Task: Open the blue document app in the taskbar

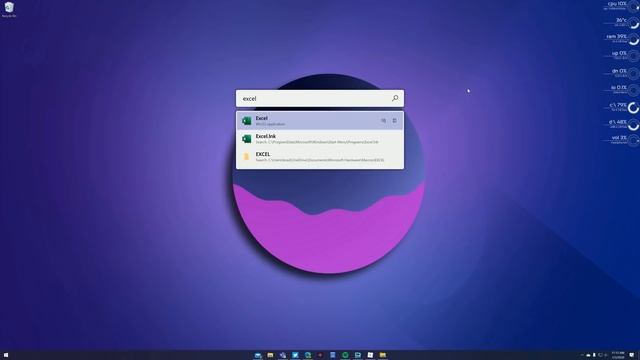Action: click(x=333, y=355)
